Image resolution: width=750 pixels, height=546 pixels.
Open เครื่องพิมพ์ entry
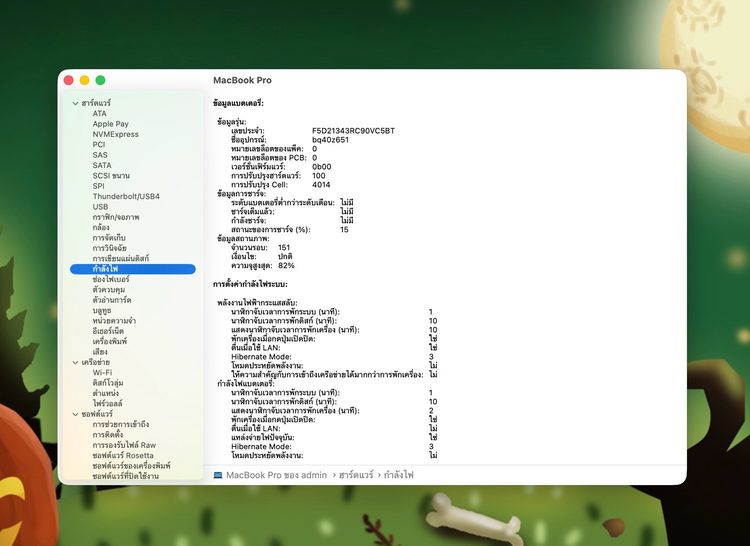point(110,341)
